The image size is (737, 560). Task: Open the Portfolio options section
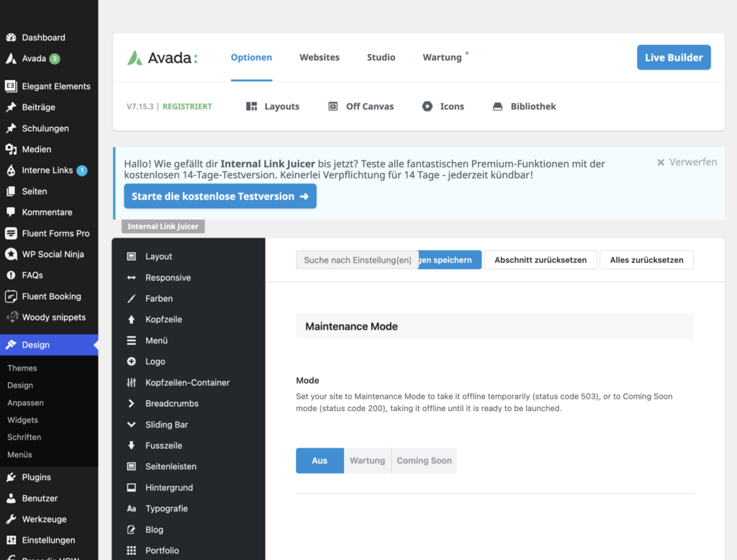tap(189, 551)
